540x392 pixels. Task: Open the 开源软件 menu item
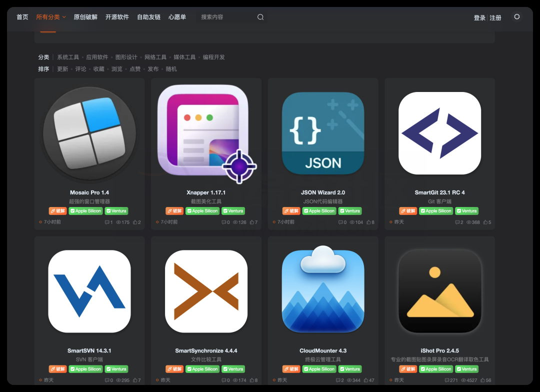(117, 17)
